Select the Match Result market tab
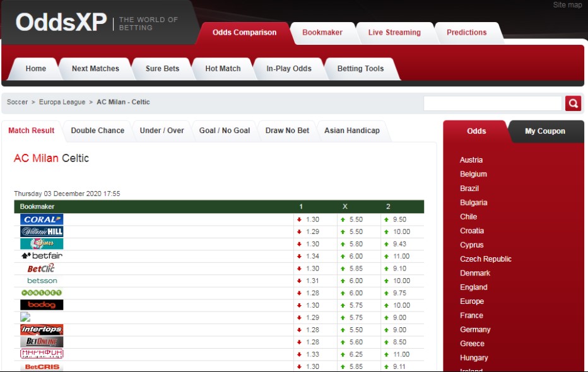 point(31,131)
